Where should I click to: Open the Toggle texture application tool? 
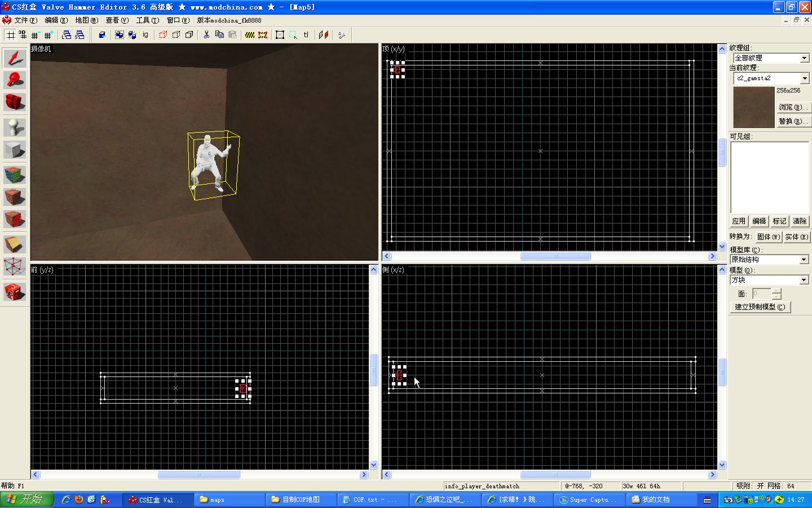(x=15, y=174)
